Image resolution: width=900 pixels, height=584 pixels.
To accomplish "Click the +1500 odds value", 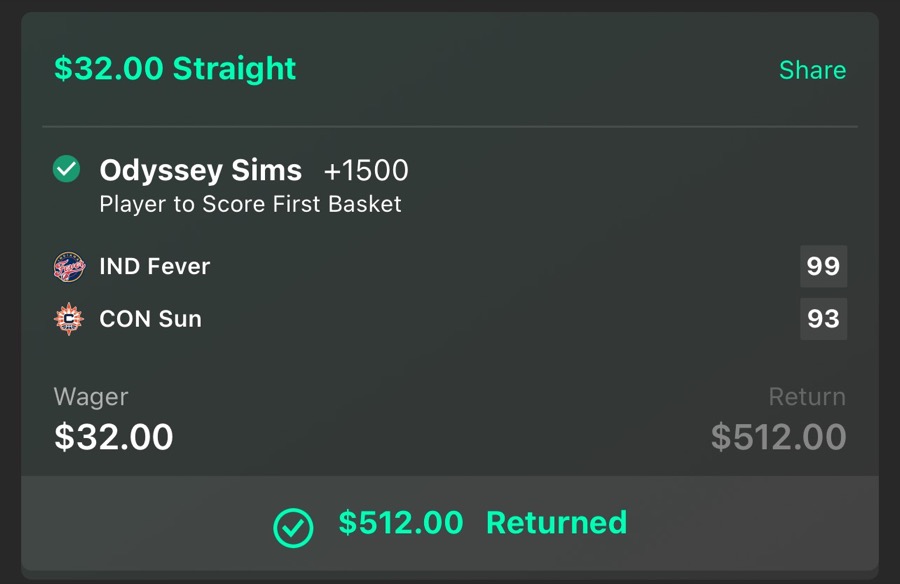I will pyautogui.click(x=367, y=170).
